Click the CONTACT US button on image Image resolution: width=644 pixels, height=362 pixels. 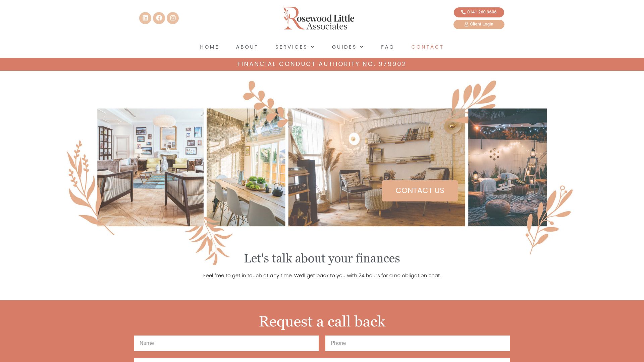coord(420,190)
